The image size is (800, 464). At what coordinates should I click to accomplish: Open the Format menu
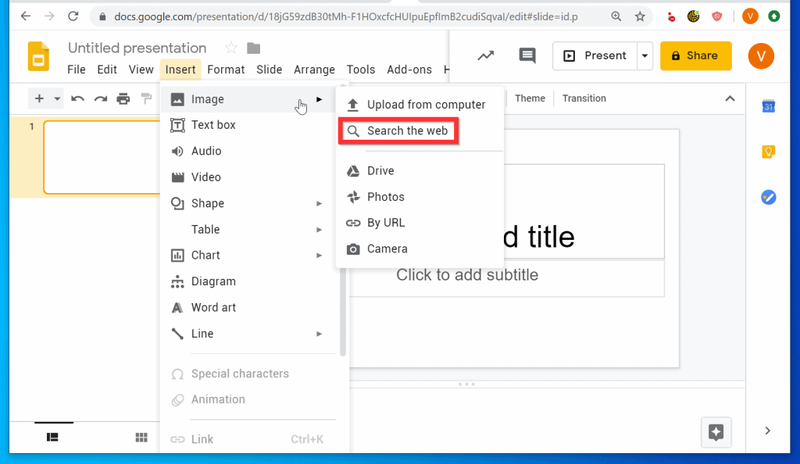(226, 69)
